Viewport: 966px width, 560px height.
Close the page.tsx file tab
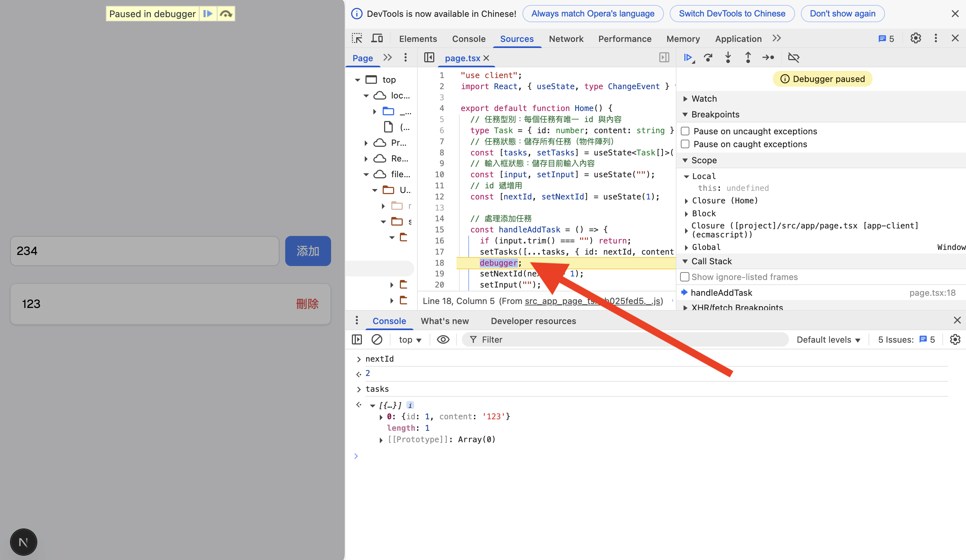click(x=486, y=58)
